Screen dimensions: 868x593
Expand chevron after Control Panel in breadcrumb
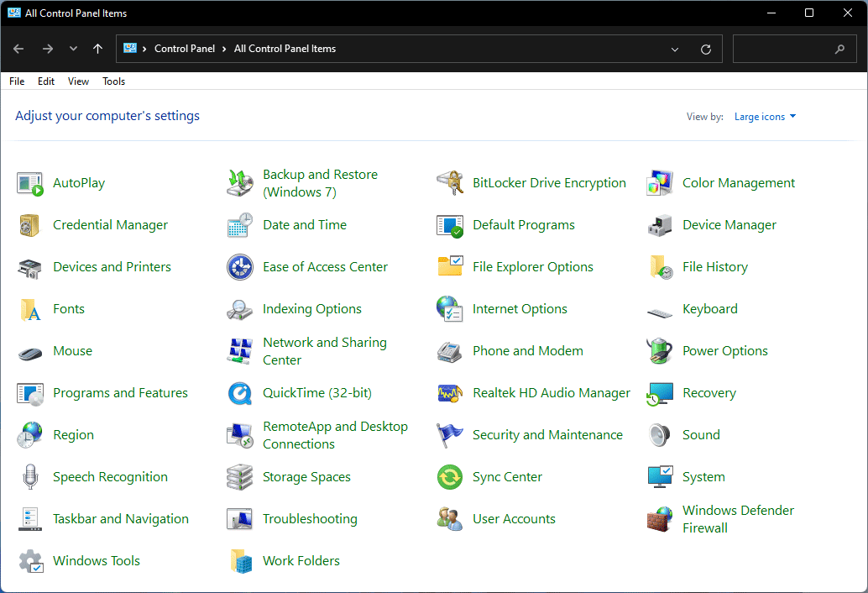224,49
